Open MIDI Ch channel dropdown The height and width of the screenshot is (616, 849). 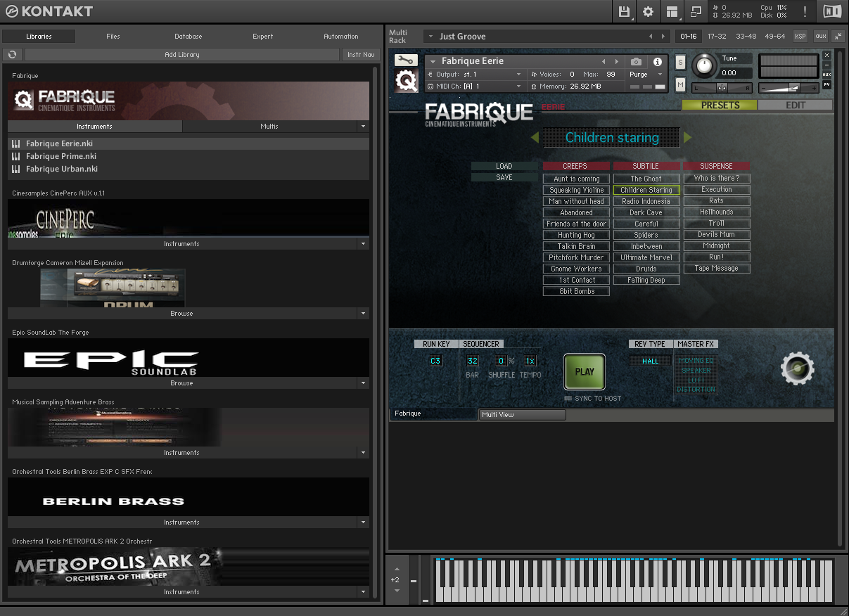tap(475, 86)
